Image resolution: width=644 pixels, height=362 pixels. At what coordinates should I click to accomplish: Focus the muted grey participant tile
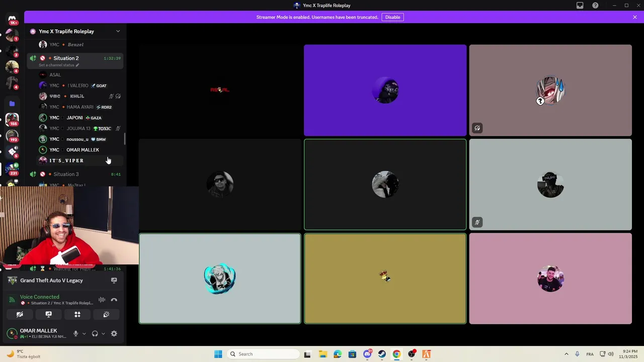pos(550,185)
